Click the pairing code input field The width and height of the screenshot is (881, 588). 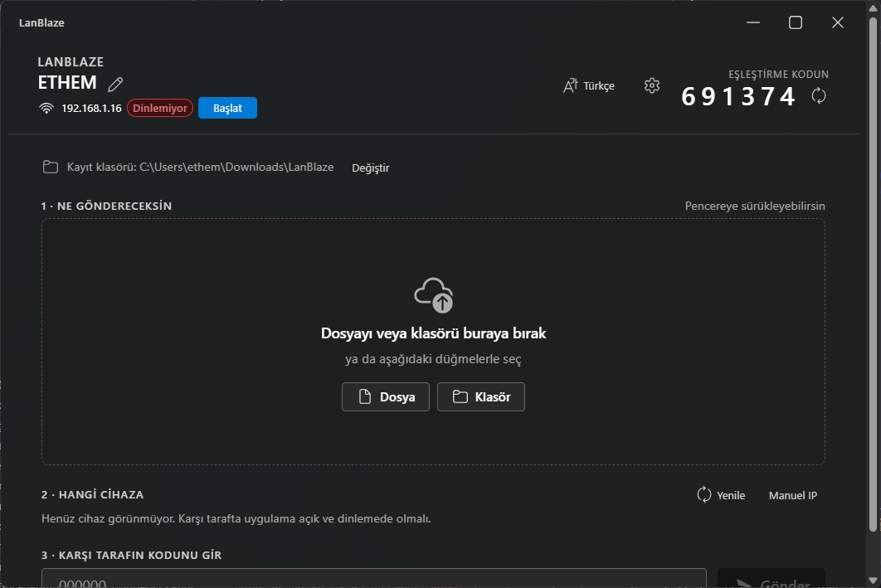[373, 578]
